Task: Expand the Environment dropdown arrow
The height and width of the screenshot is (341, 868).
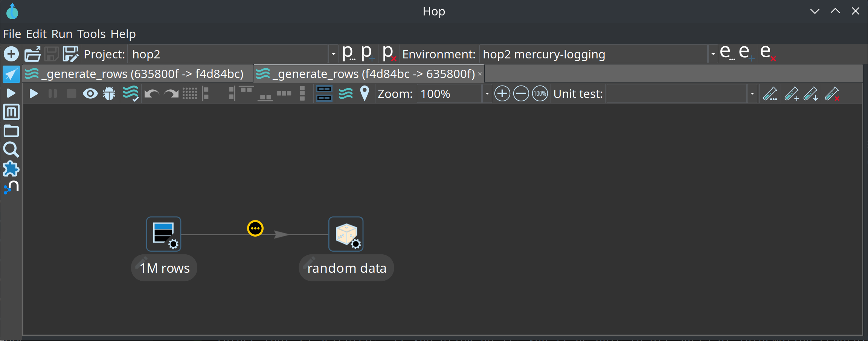Action: [x=713, y=54]
